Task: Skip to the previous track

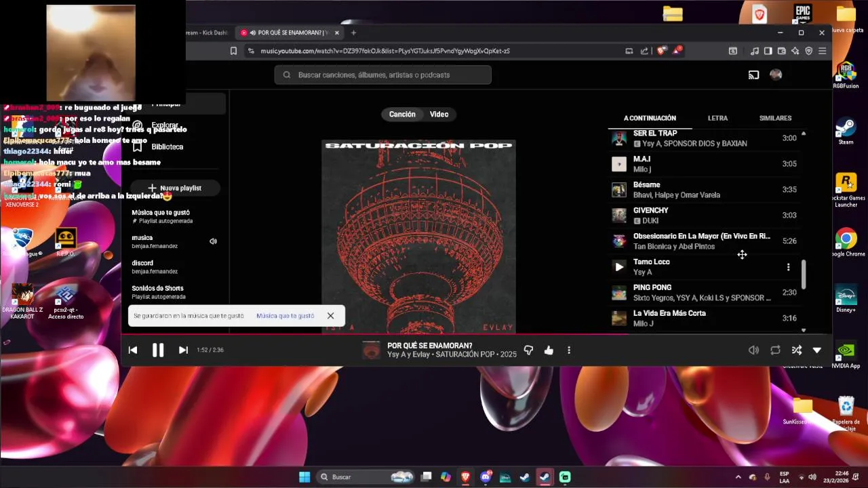Action: click(x=133, y=350)
